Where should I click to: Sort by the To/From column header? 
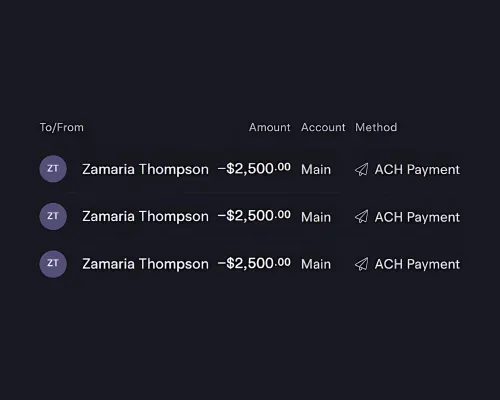click(62, 127)
